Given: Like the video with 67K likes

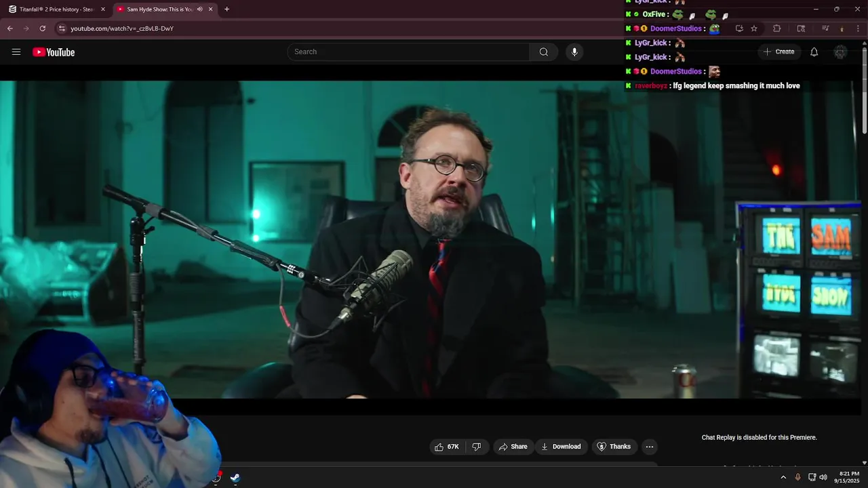Looking at the screenshot, I should click(x=447, y=447).
